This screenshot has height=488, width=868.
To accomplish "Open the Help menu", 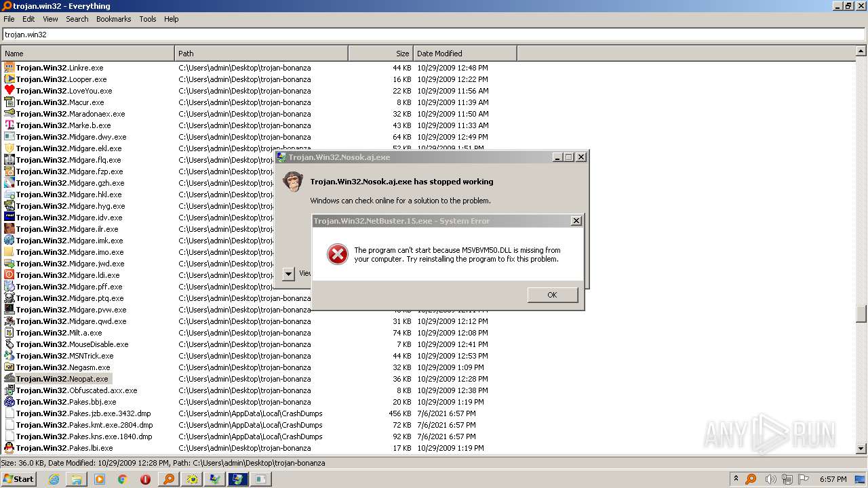I will [x=172, y=19].
